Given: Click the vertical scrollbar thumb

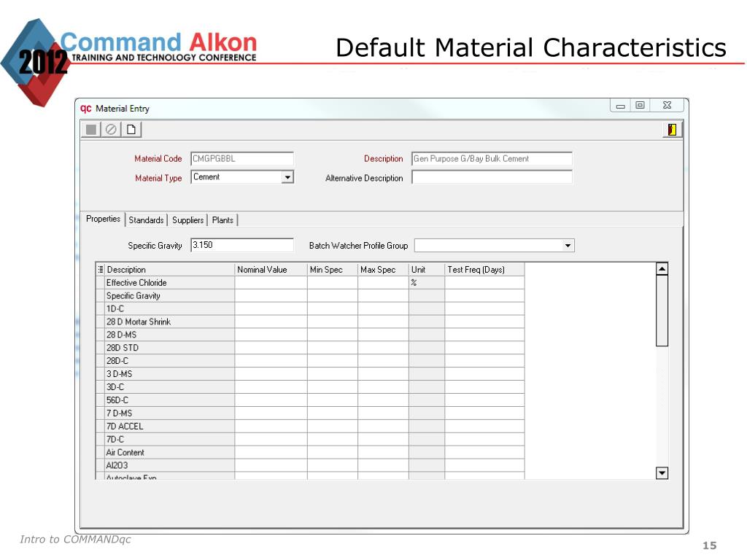Looking at the screenshot, I should click(x=662, y=311).
